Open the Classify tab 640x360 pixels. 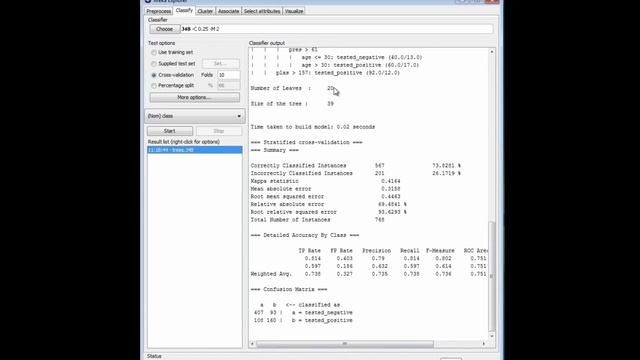[184, 11]
